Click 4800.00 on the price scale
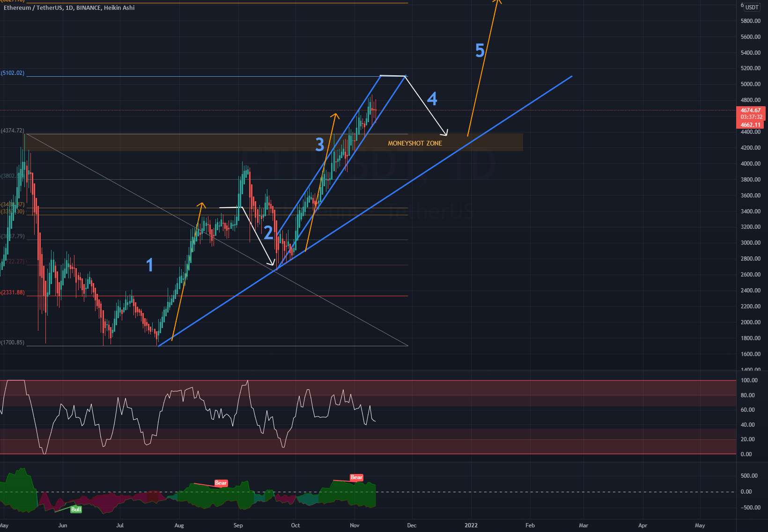Viewport: 768px width, 532px height. (750, 100)
